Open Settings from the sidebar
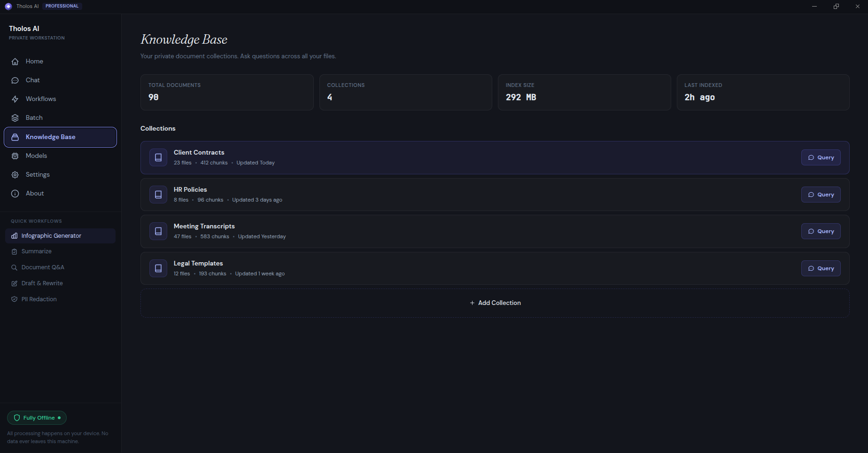Viewport: 868px width, 453px height. (60, 175)
